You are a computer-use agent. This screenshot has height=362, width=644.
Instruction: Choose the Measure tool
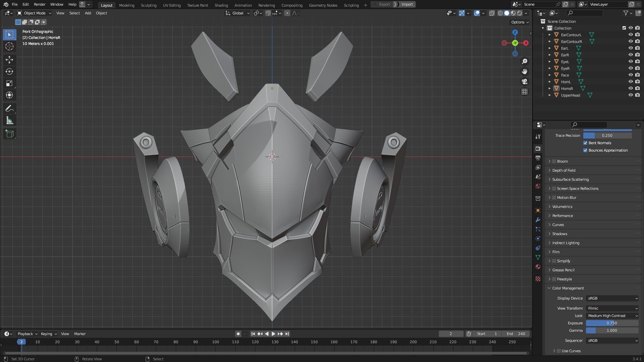tap(9, 120)
